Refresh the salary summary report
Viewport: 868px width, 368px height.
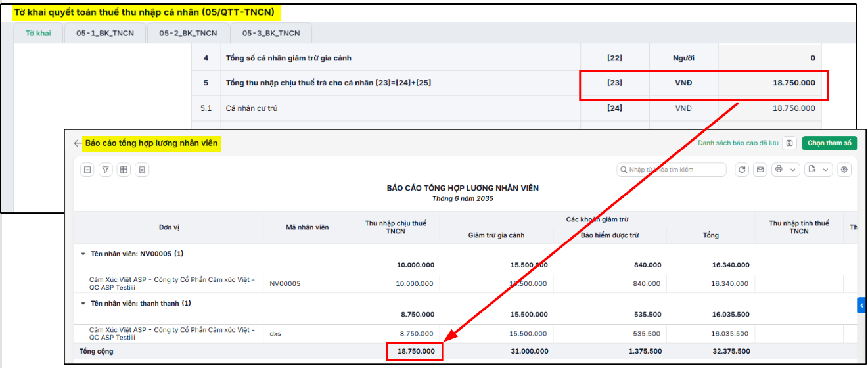click(742, 170)
